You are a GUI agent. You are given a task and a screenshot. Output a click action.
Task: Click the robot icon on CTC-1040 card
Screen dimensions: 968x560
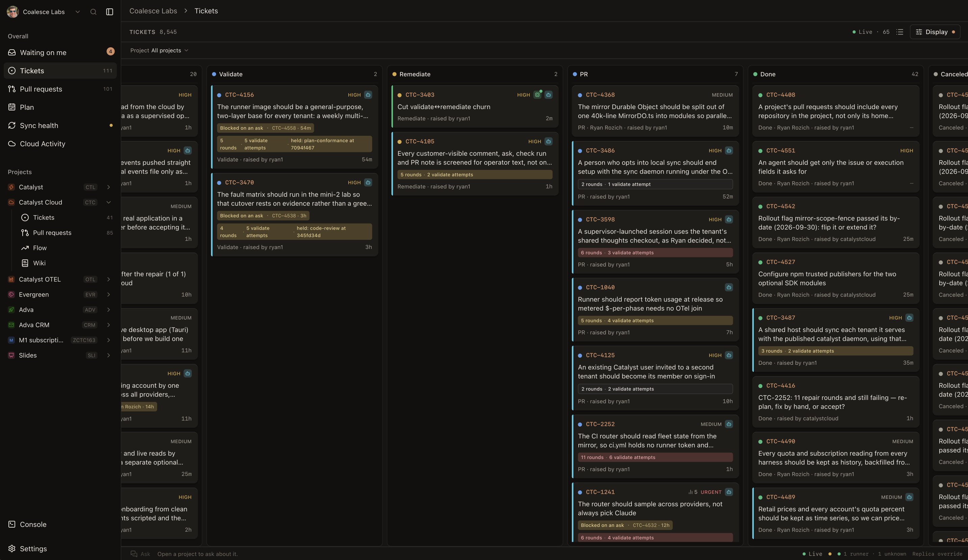tap(729, 287)
